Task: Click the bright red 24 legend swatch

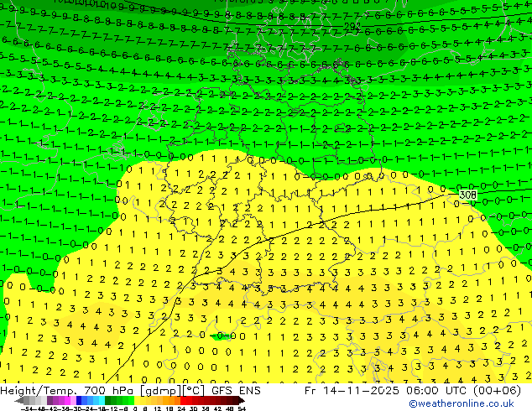Action: click(183, 401)
